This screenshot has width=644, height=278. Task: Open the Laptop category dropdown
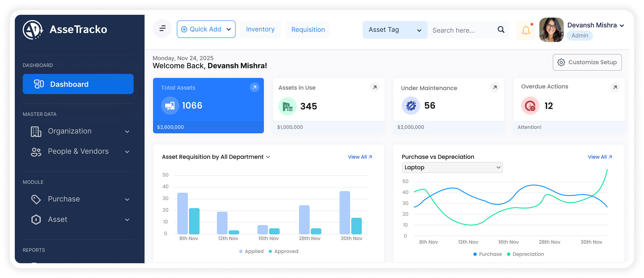[452, 167]
